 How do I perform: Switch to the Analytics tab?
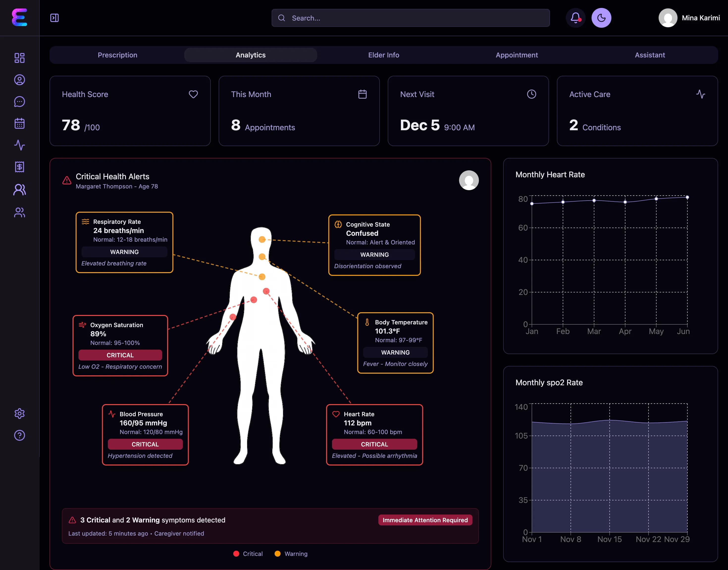coord(251,55)
